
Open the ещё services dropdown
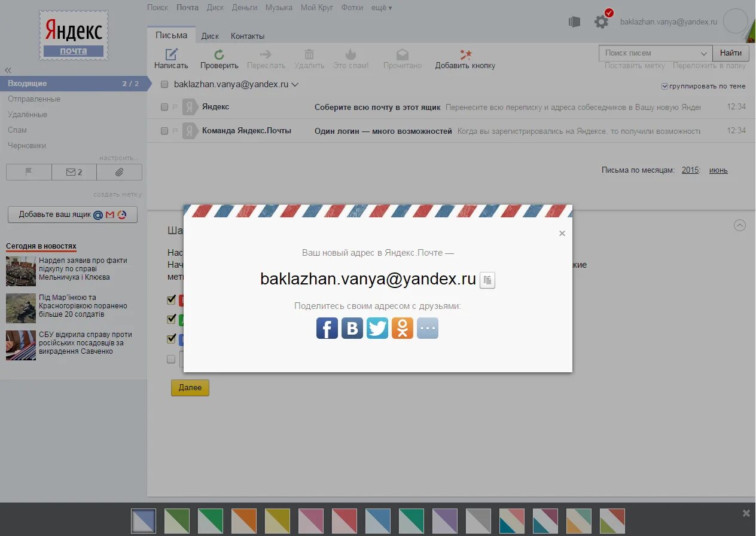click(x=382, y=8)
